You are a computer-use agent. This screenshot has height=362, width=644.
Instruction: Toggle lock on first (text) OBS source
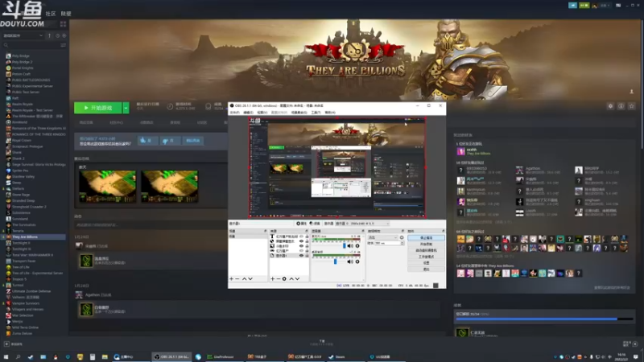click(x=307, y=237)
